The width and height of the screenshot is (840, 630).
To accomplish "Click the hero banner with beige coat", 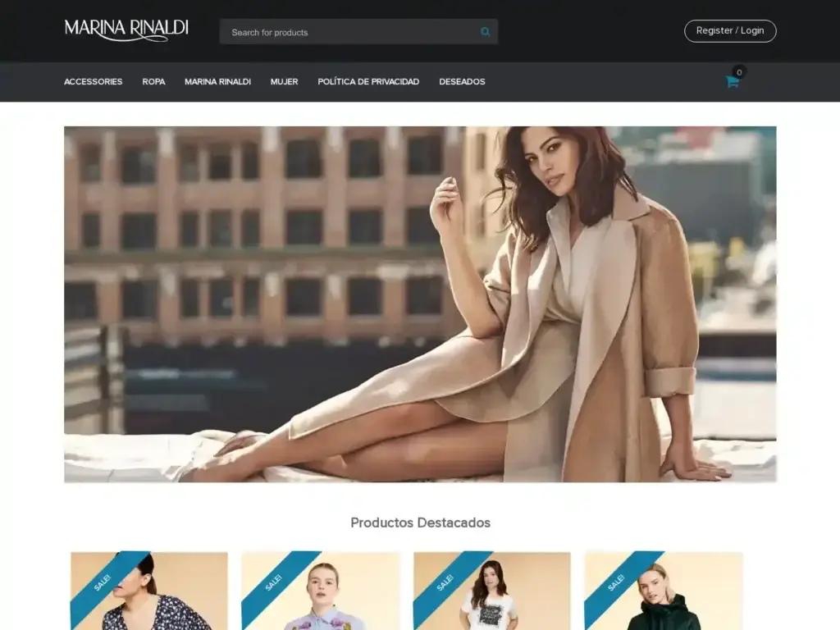I will [x=420, y=304].
